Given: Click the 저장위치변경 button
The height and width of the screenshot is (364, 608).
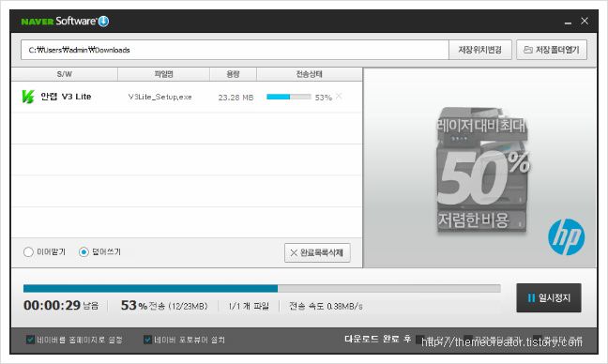Looking at the screenshot, I should tap(480, 50).
